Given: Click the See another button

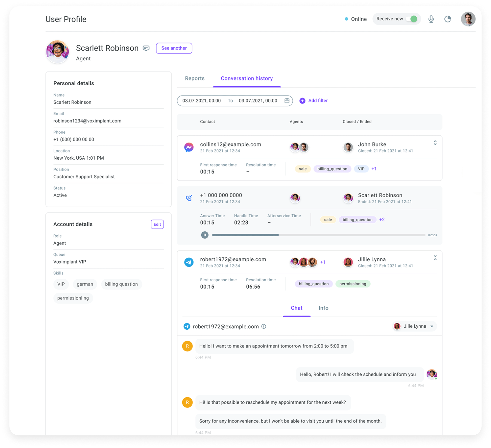Looking at the screenshot, I should [x=174, y=48].
